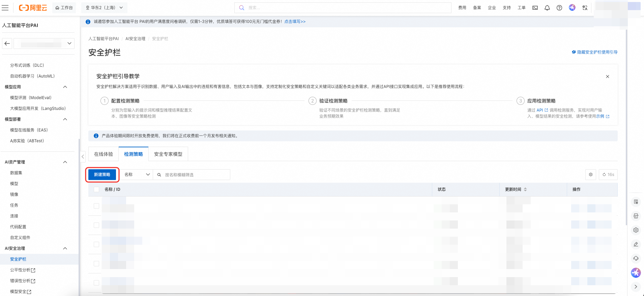Click breadcrumb AI安全治理
This screenshot has height=296, width=644.
(135, 39)
